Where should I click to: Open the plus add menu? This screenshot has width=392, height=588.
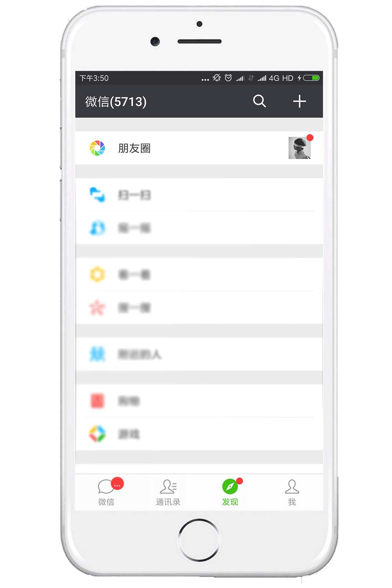(x=299, y=101)
